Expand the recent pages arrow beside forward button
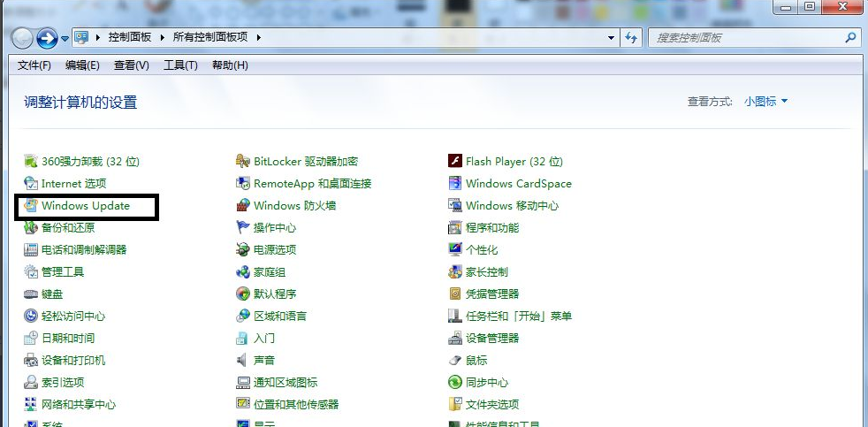Viewport: 868px width, 427px height. click(65, 39)
